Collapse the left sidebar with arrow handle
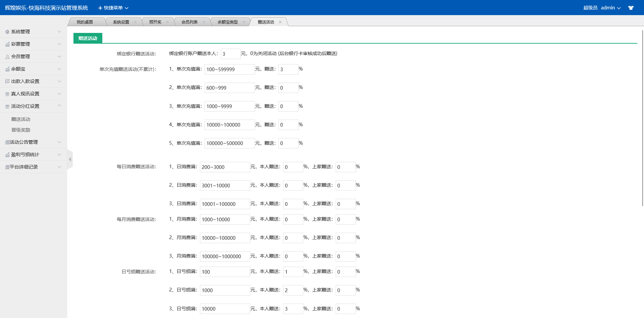The height and width of the screenshot is (318, 644). [x=70, y=159]
